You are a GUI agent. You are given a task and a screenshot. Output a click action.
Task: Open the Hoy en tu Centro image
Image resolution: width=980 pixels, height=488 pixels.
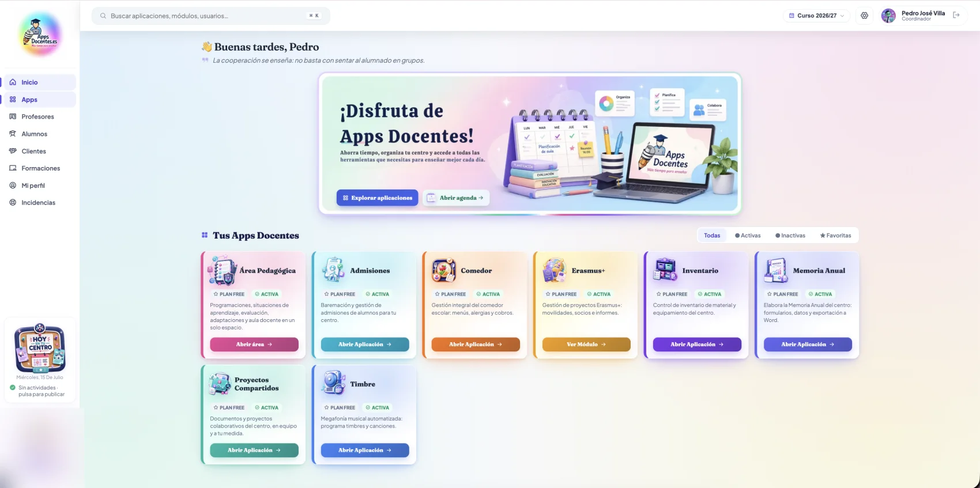(x=40, y=348)
